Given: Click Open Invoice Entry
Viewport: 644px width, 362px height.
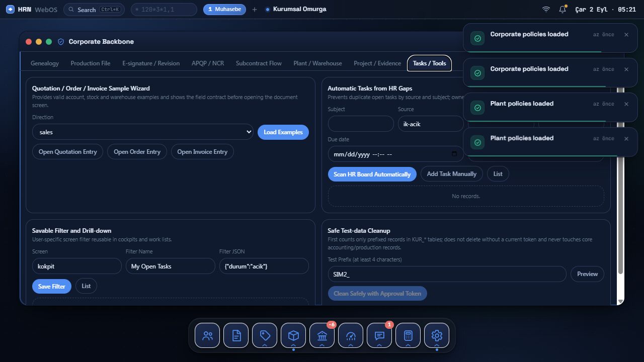Looking at the screenshot, I should tap(202, 152).
